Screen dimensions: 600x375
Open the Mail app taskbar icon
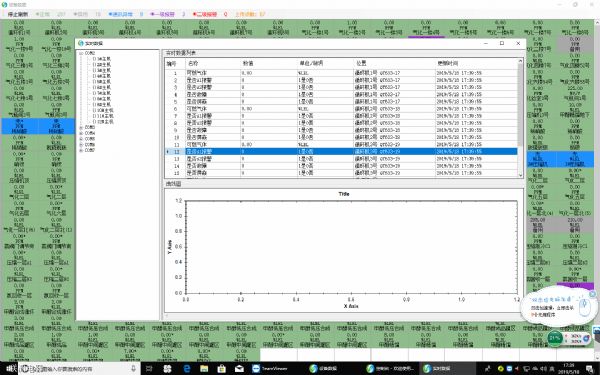(240, 368)
